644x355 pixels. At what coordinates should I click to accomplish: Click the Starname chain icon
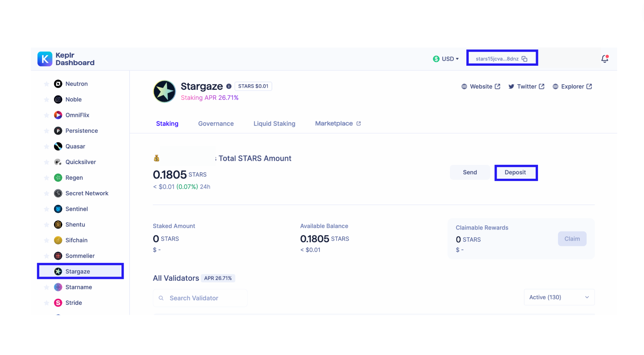(58, 287)
